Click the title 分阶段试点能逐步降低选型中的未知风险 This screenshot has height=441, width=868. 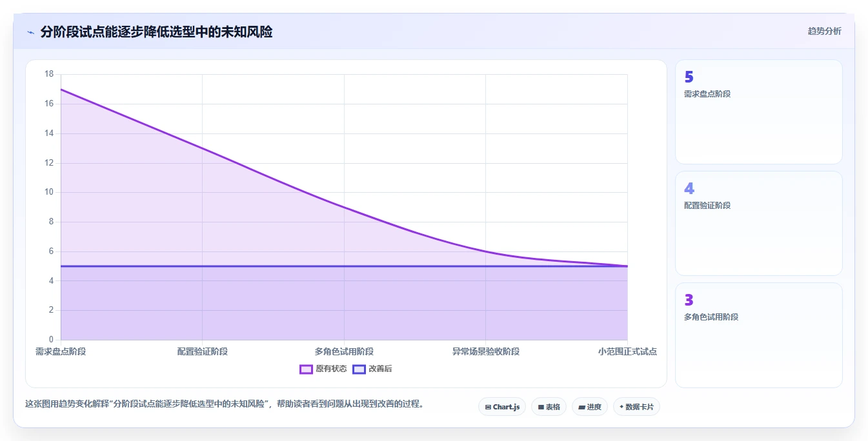(x=156, y=32)
